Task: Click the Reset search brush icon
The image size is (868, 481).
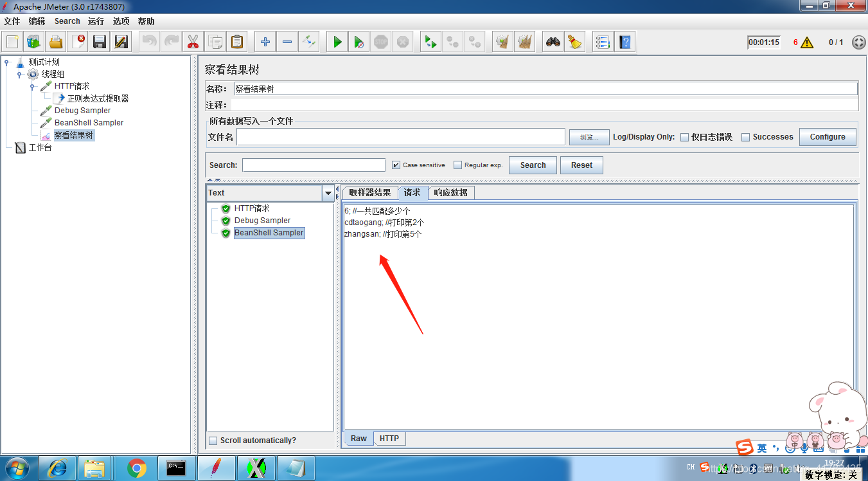Action: click(x=575, y=42)
